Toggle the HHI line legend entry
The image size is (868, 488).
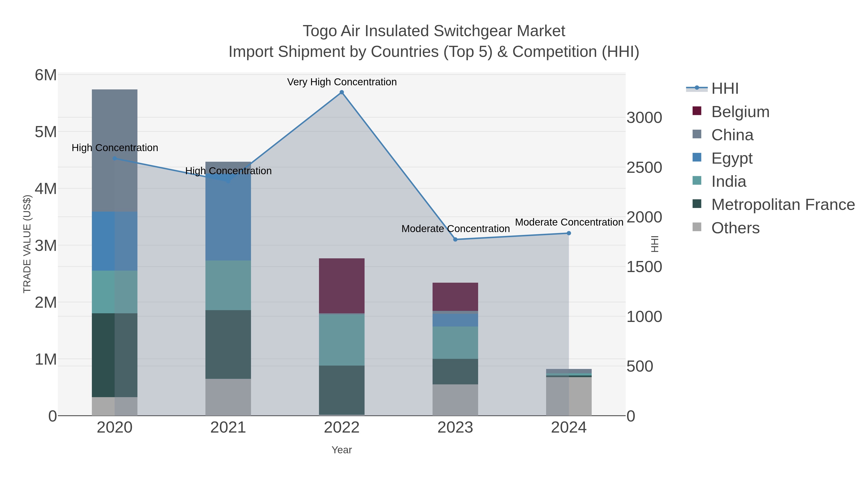coord(712,89)
